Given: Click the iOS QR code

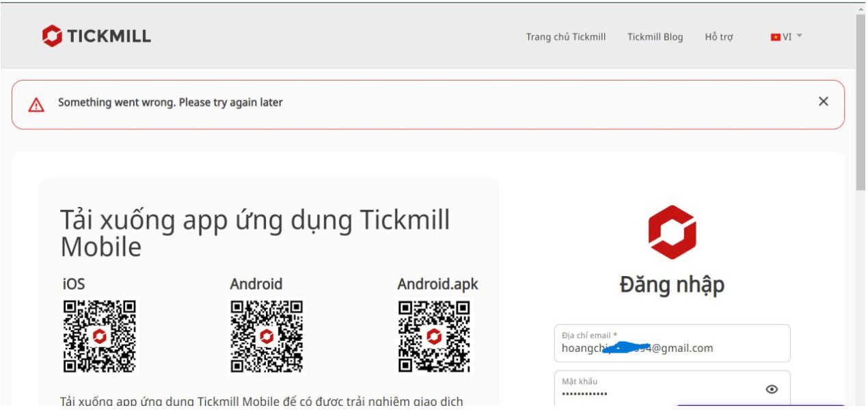Looking at the screenshot, I should (x=99, y=336).
